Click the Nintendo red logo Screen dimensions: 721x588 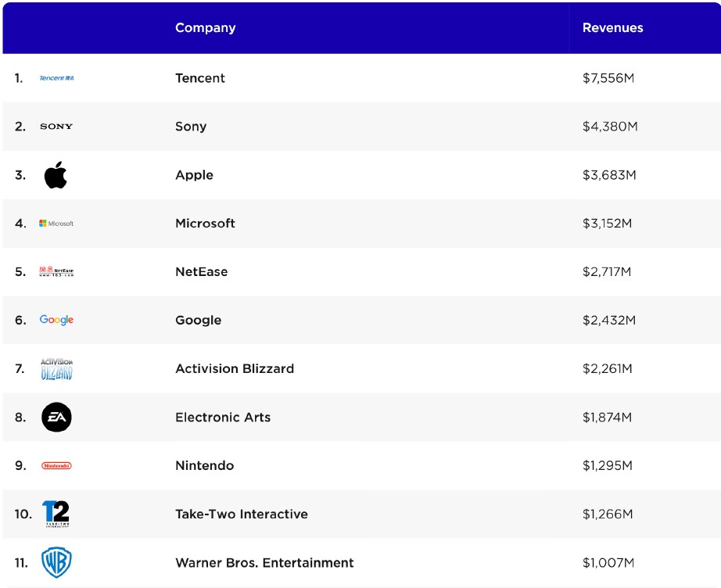pos(56,466)
